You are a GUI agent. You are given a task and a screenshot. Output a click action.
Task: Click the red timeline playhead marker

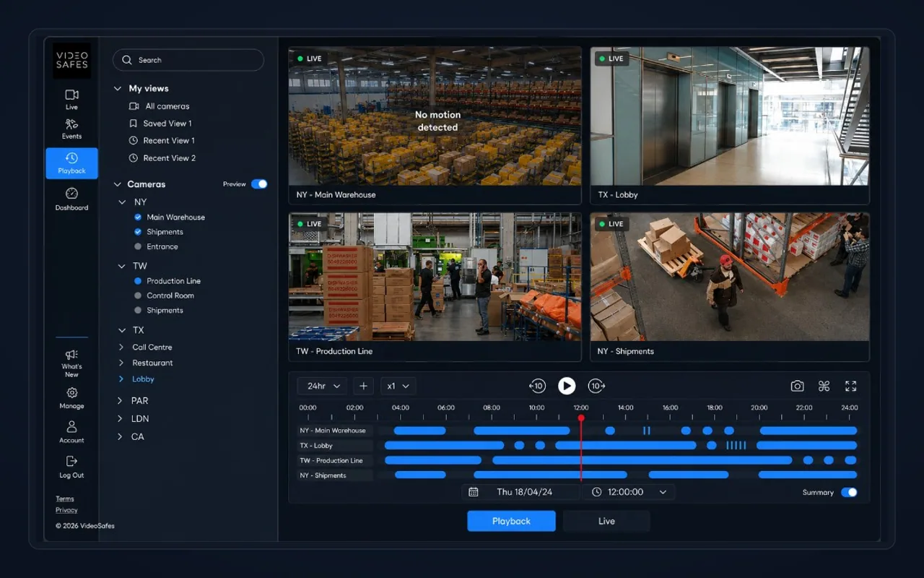581,418
